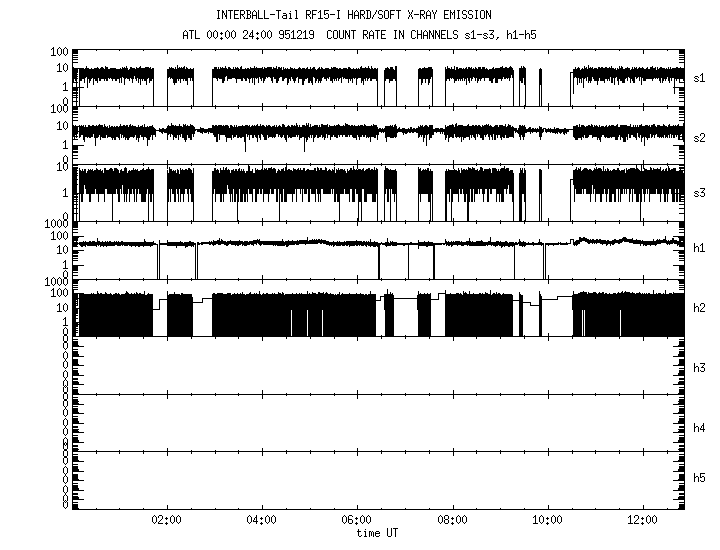720x550 pixels.
Task: Click inside the empty h5 plot panel
Action: pos(380,480)
